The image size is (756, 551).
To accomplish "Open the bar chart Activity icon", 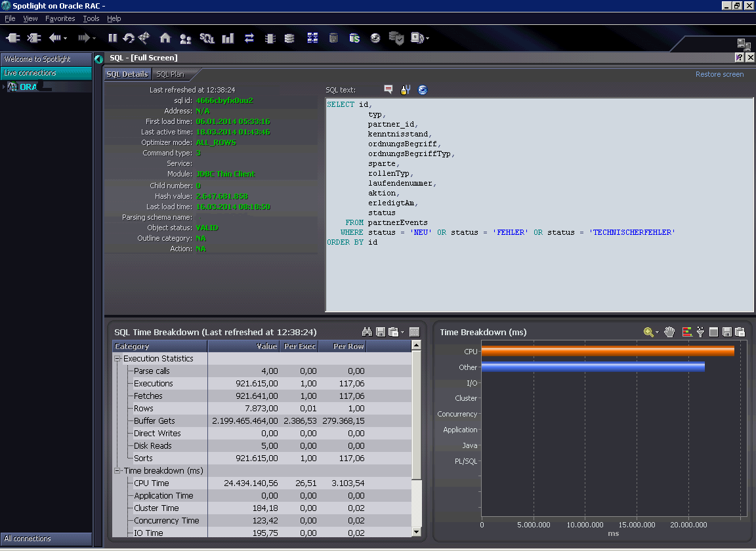I will (x=228, y=38).
